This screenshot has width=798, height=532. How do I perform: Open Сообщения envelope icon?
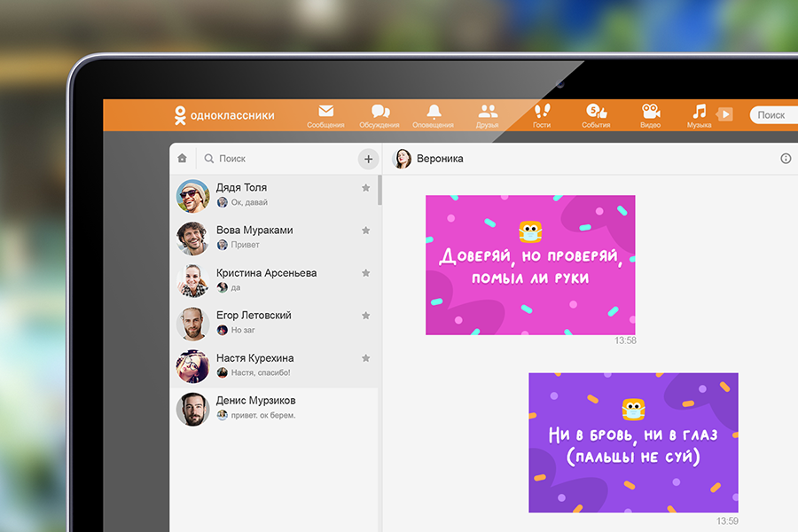(x=325, y=111)
